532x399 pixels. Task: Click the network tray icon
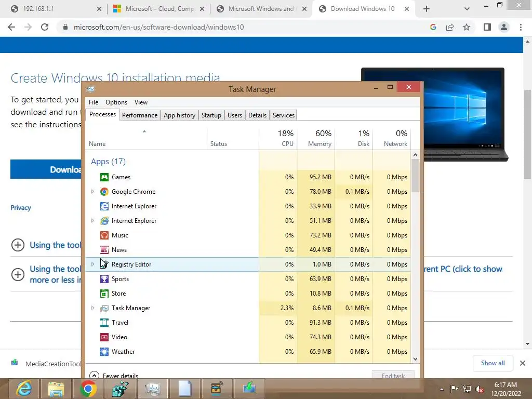click(x=467, y=389)
